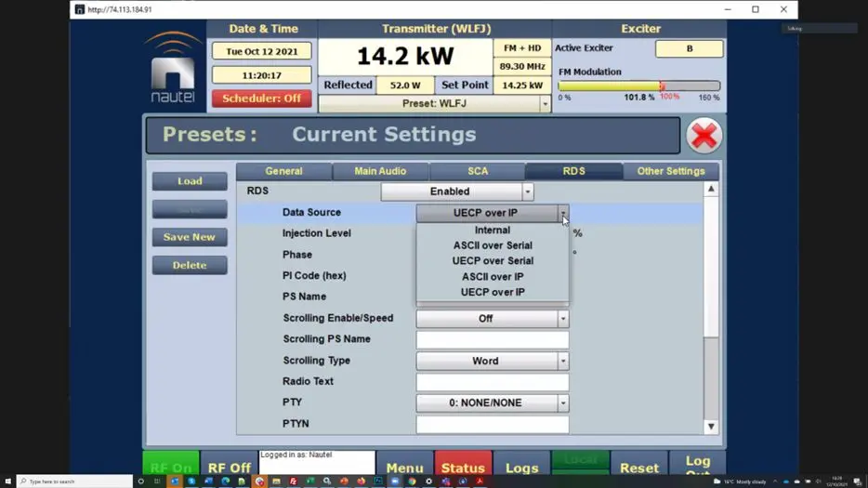Select Internal from the data source list
The image size is (868, 488).
[x=493, y=230]
